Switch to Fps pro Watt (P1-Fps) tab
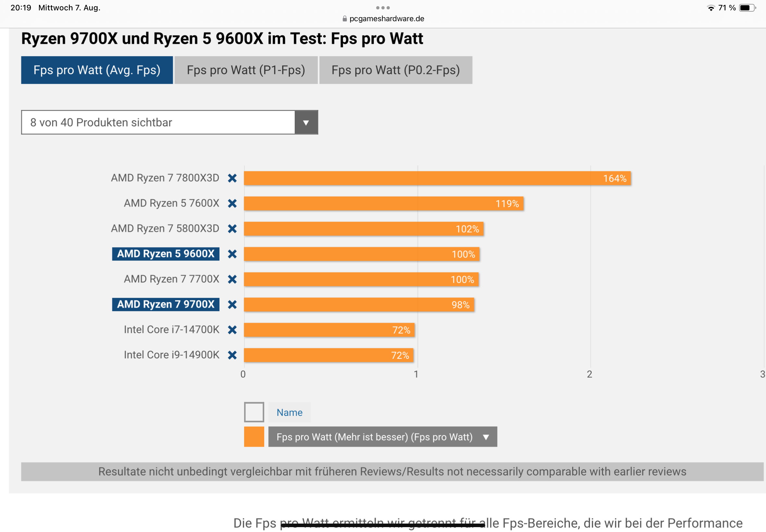This screenshot has height=532, width=766. pyautogui.click(x=246, y=70)
